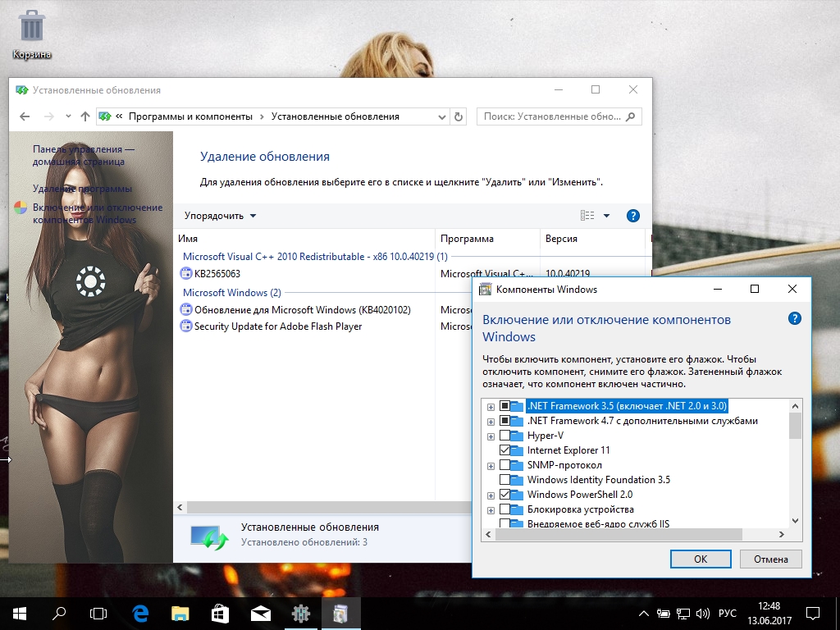This screenshot has height=630, width=840.
Task: Go back in Installed Updates window
Action: pos(25,116)
